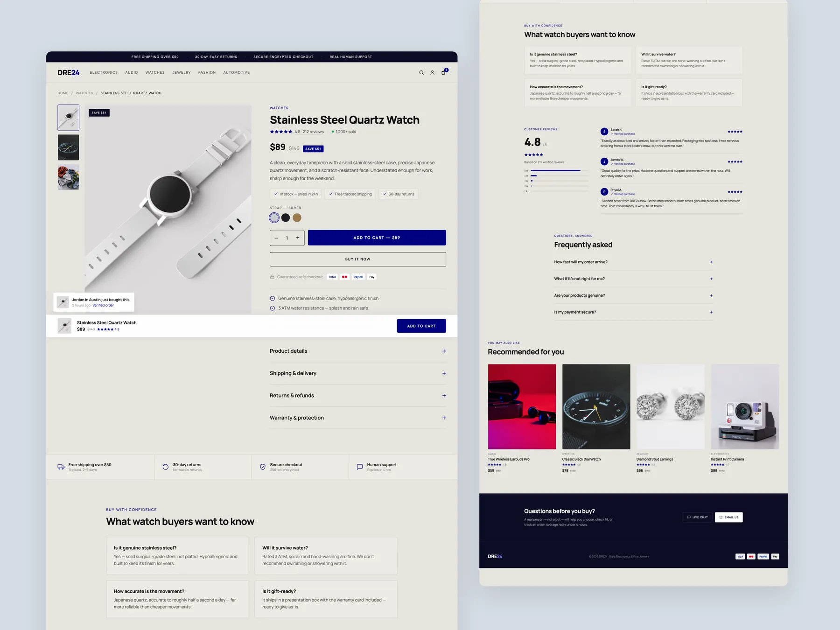Expand 'Are your products genuine?' question

(634, 295)
